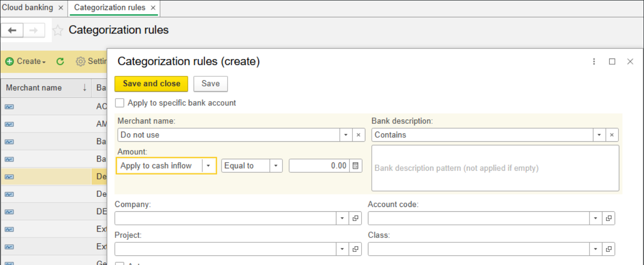The image size is (644, 265).
Task: Click the green refresh list icon
Action: click(60, 61)
